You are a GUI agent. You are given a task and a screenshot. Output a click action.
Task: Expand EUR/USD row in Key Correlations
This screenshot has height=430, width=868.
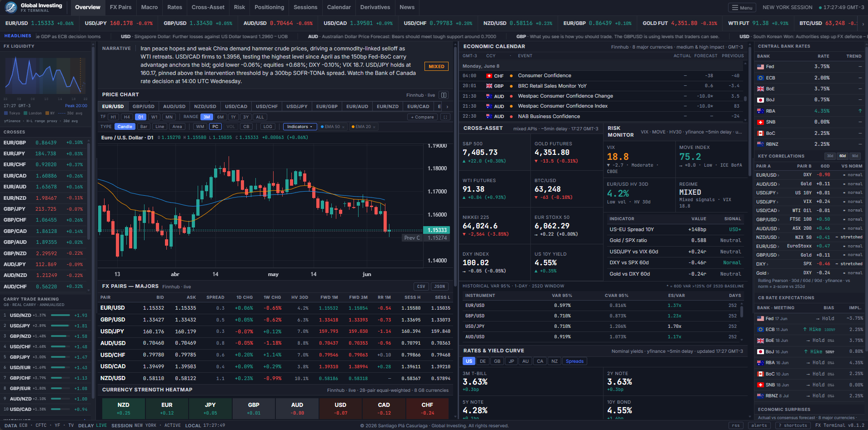[809, 175]
